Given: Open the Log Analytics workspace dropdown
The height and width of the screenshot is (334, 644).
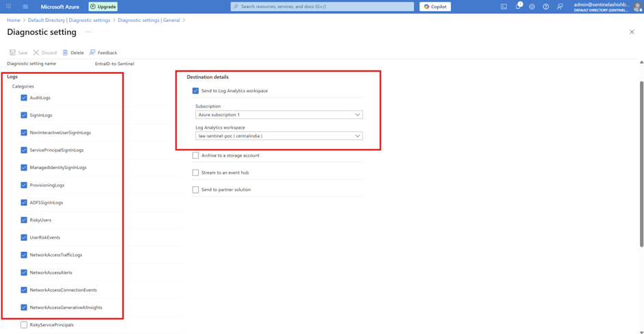Looking at the screenshot, I should click(279, 136).
